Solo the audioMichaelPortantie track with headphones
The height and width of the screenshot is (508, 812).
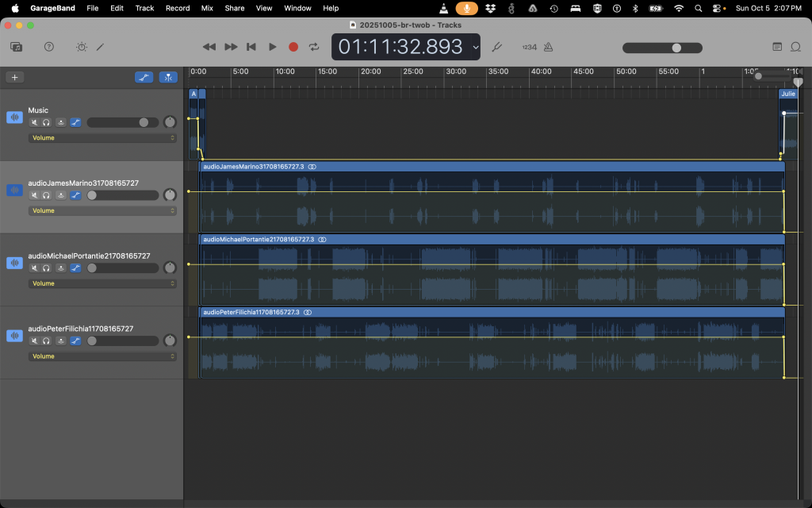click(x=47, y=268)
